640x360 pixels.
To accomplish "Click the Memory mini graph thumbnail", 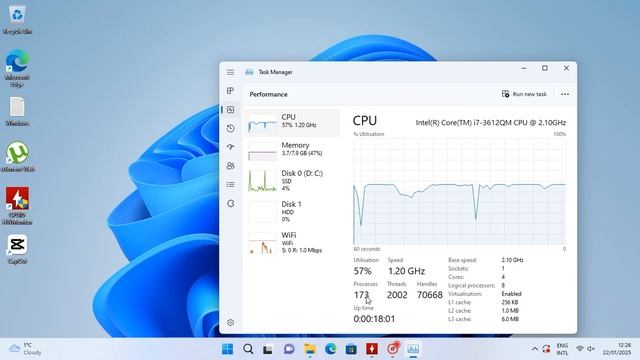I will pos(262,151).
